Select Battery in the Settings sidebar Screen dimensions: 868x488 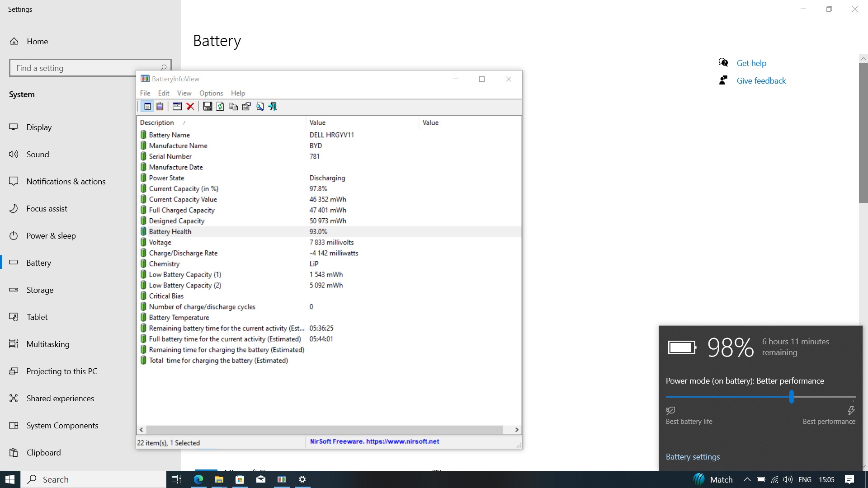pos(38,263)
